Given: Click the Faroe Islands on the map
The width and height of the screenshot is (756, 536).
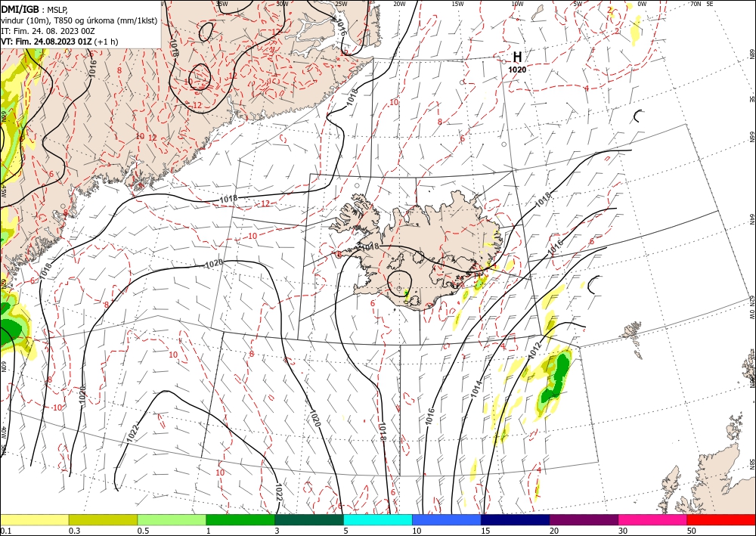Looking at the screenshot, I should tap(633, 336).
